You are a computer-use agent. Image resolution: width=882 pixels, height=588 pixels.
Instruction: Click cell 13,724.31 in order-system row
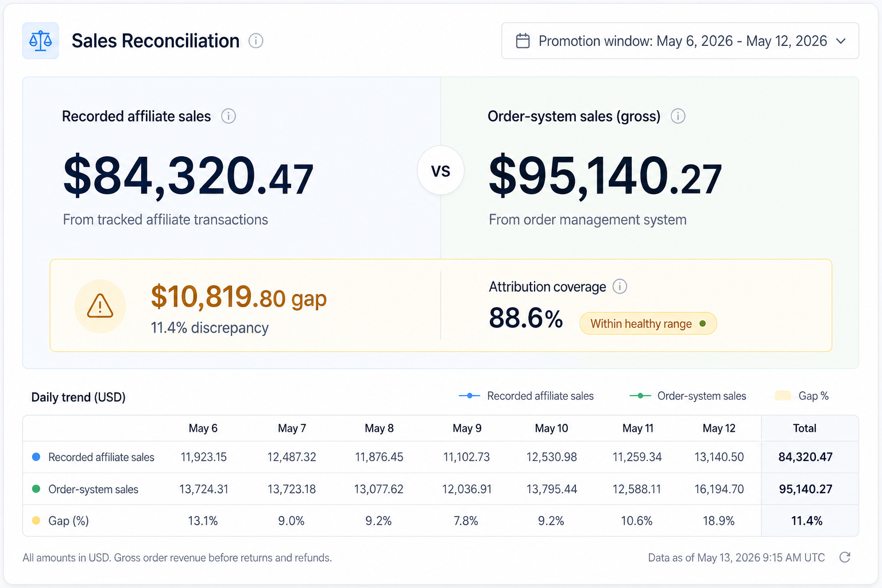point(204,489)
